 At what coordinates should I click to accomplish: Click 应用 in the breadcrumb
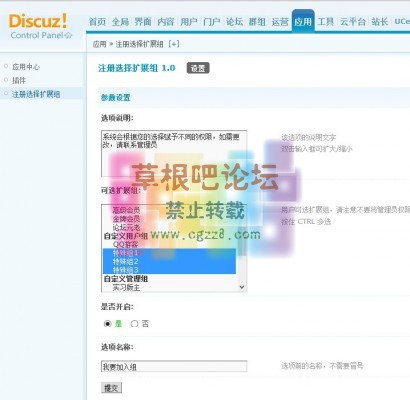pos(99,44)
